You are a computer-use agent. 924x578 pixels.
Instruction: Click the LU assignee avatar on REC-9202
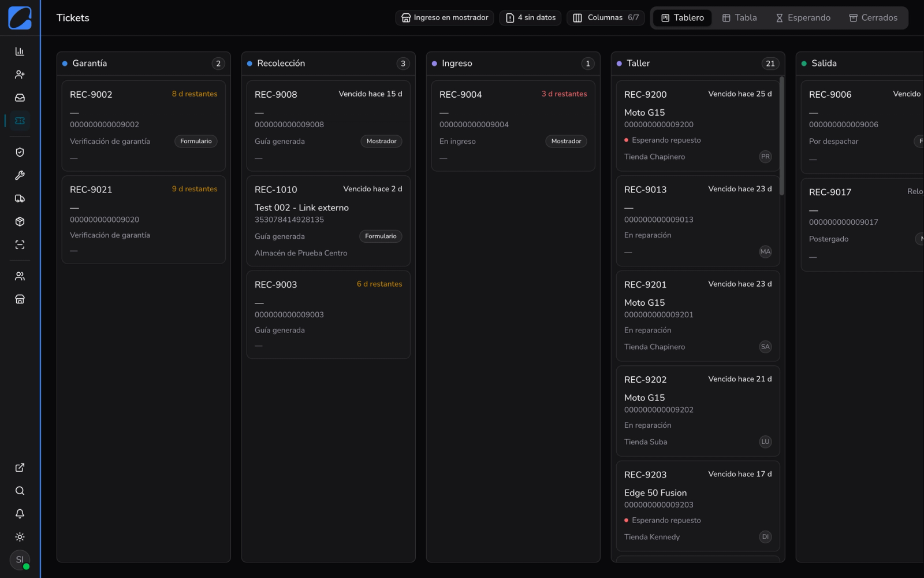pyautogui.click(x=765, y=442)
